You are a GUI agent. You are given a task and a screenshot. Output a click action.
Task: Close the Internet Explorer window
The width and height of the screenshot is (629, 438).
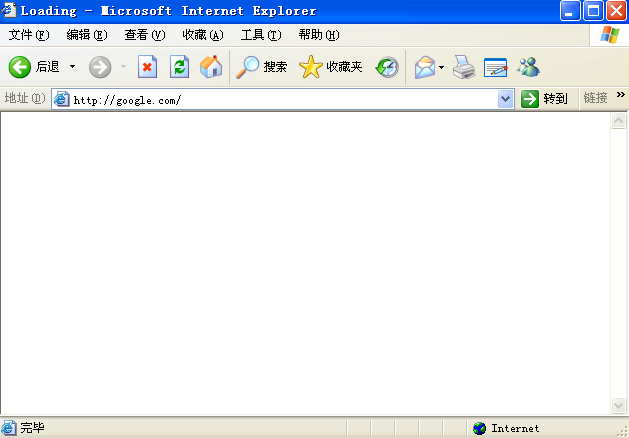617,11
